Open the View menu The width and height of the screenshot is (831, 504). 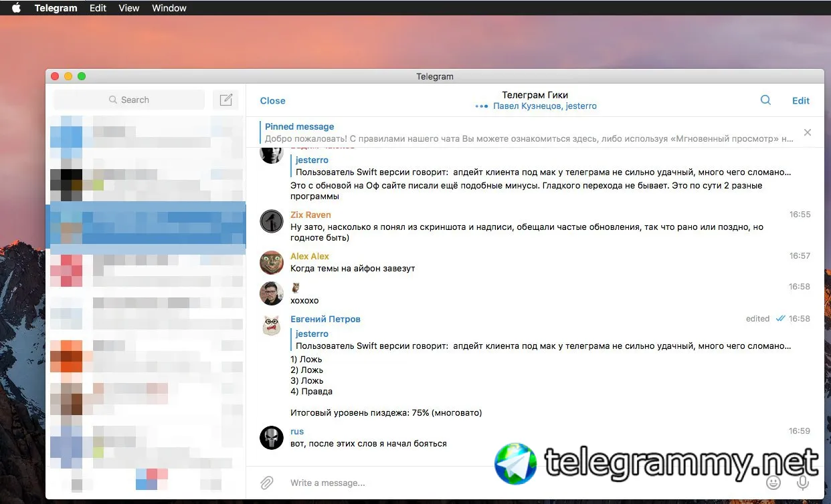128,8
